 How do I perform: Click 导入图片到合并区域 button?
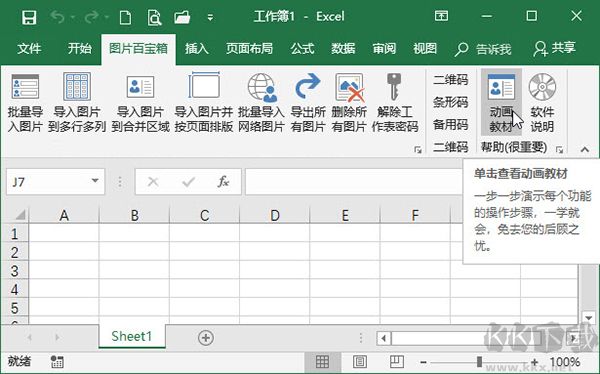140,103
